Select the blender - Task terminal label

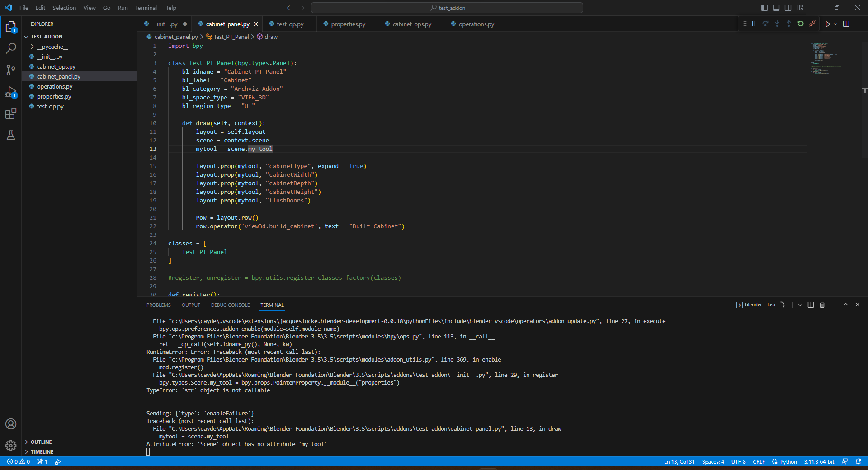point(756,305)
